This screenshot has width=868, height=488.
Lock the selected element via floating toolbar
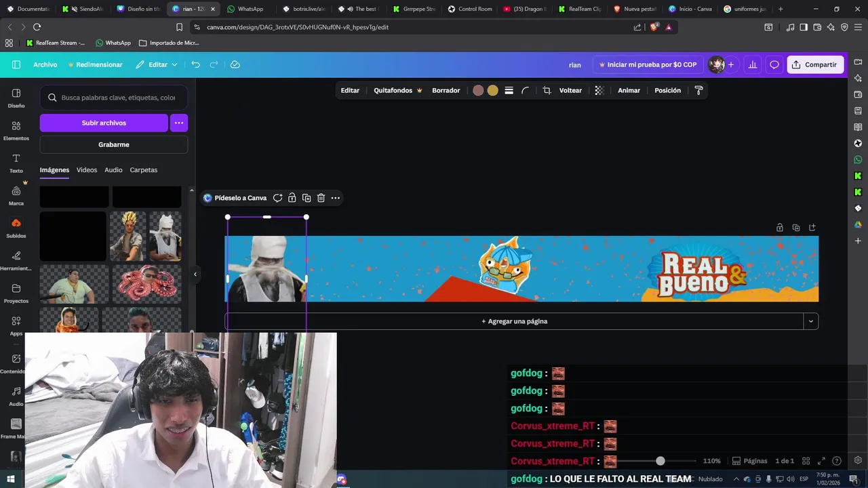click(292, 198)
